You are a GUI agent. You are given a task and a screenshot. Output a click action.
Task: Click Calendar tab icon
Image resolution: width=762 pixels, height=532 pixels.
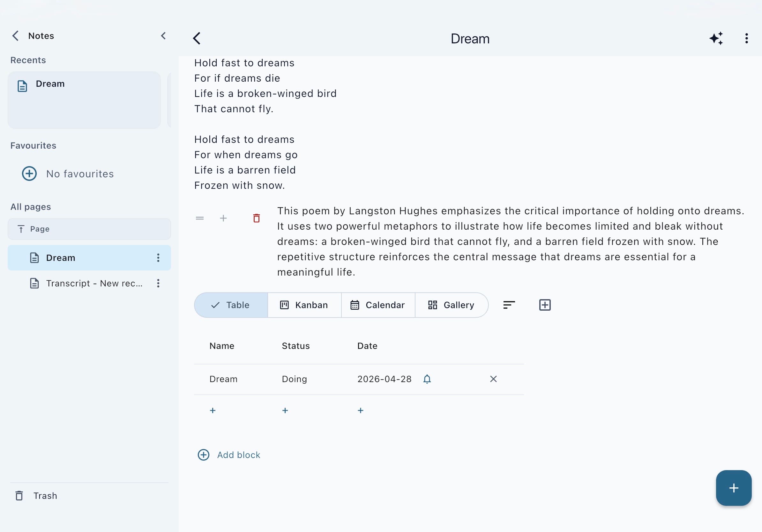[x=355, y=305]
